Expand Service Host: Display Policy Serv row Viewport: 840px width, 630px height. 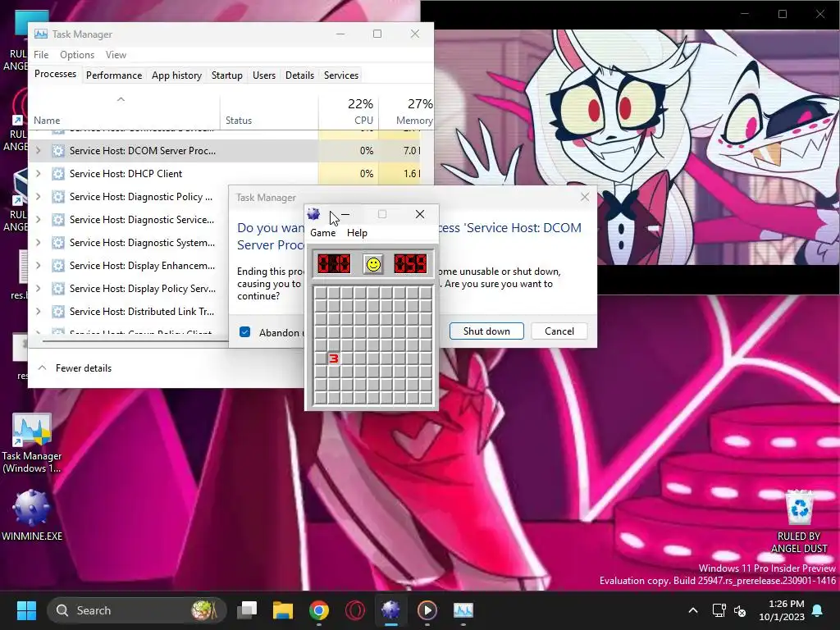(x=38, y=289)
